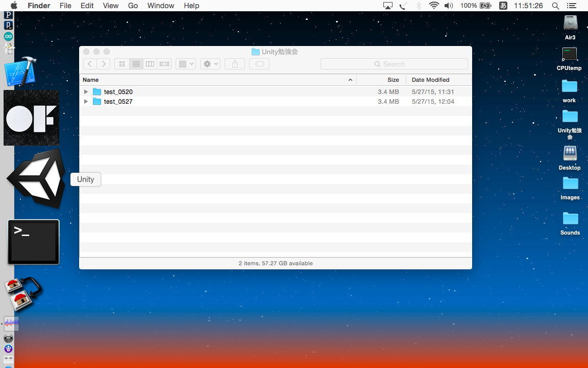This screenshot has width=588, height=368.
Task: Open the Apple menu
Action: 14,6
